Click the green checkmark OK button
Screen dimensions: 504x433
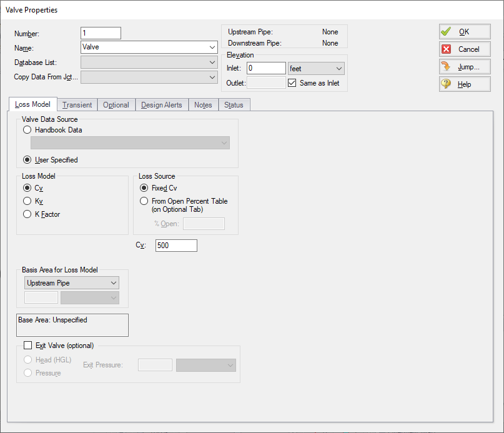[464, 31]
